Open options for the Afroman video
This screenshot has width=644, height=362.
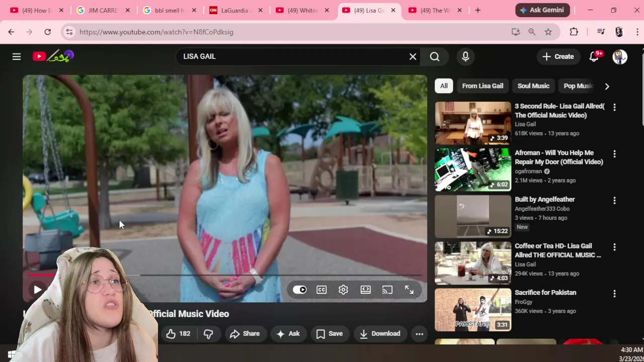point(614,154)
